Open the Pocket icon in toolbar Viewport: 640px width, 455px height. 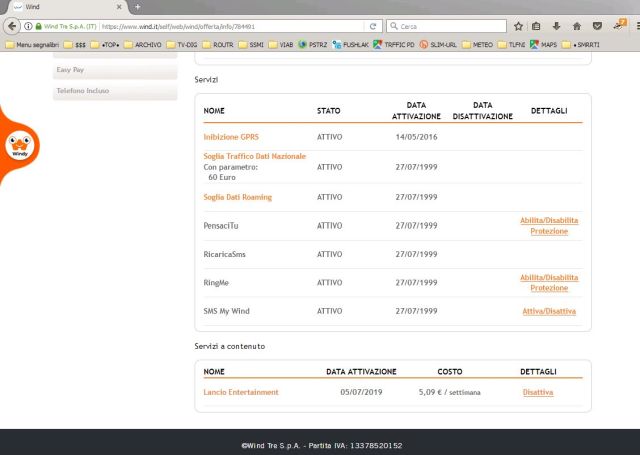tap(597, 26)
